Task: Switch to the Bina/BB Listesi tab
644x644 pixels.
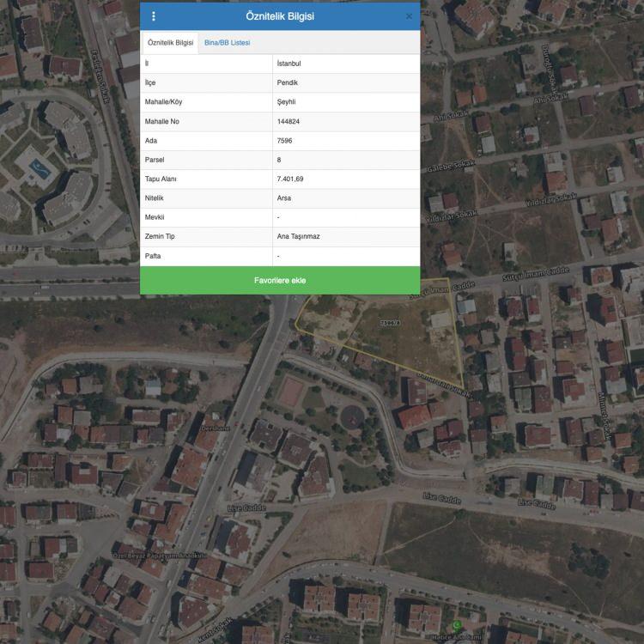Action: tap(228, 43)
